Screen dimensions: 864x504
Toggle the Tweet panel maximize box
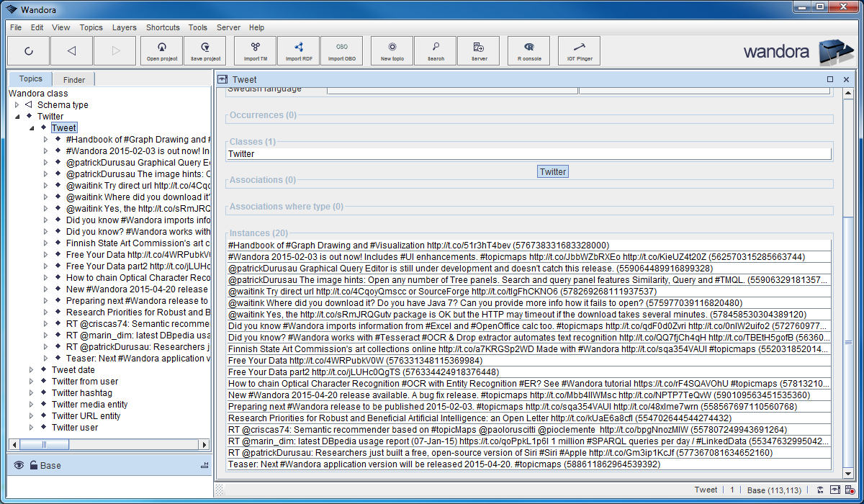(829, 79)
